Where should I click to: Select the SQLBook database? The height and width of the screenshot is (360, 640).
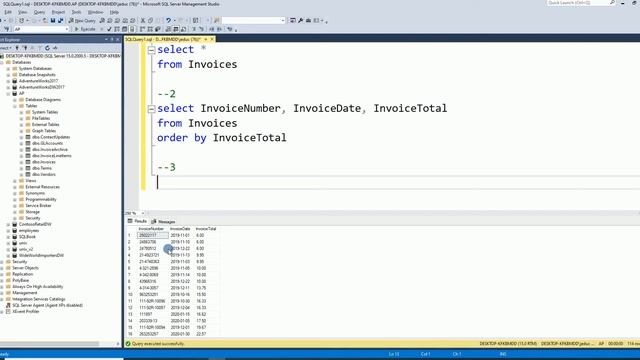[27, 237]
